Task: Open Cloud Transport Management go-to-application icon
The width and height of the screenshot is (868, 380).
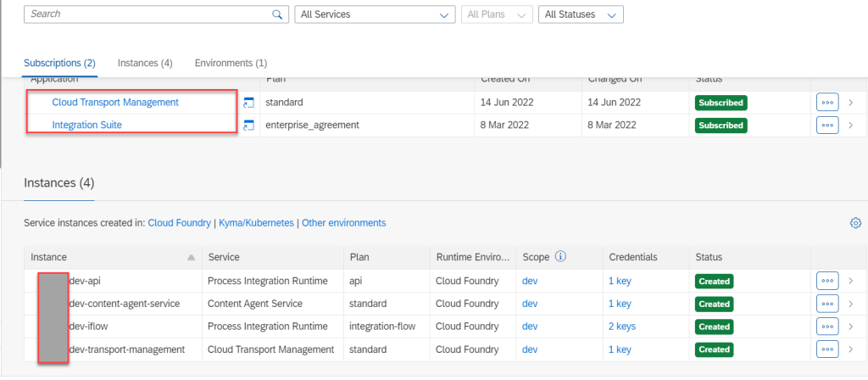Action: click(248, 103)
